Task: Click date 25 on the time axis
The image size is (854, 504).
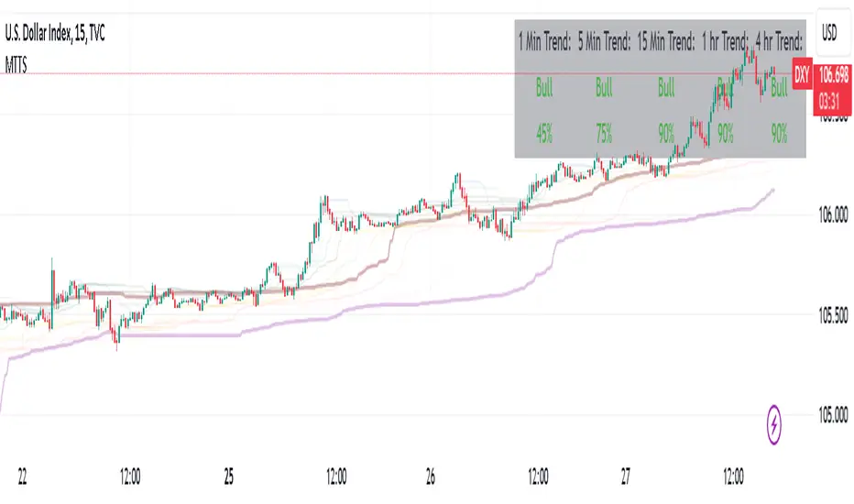Action: coord(229,477)
